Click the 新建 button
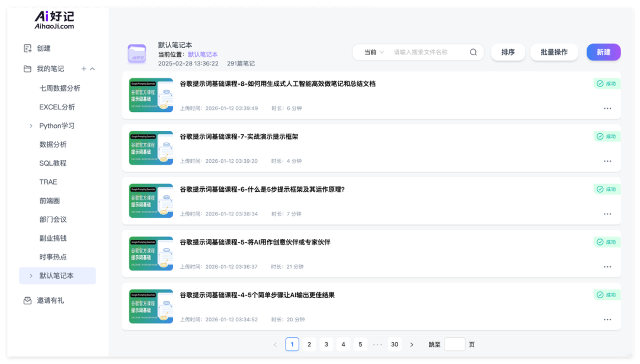This screenshot has width=640, height=364. (x=603, y=52)
